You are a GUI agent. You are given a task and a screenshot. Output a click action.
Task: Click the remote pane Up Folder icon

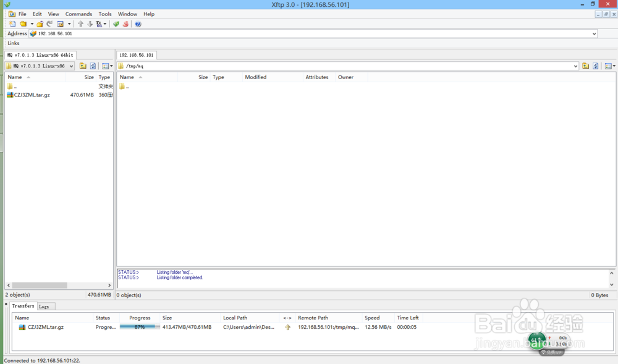[x=586, y=66]
